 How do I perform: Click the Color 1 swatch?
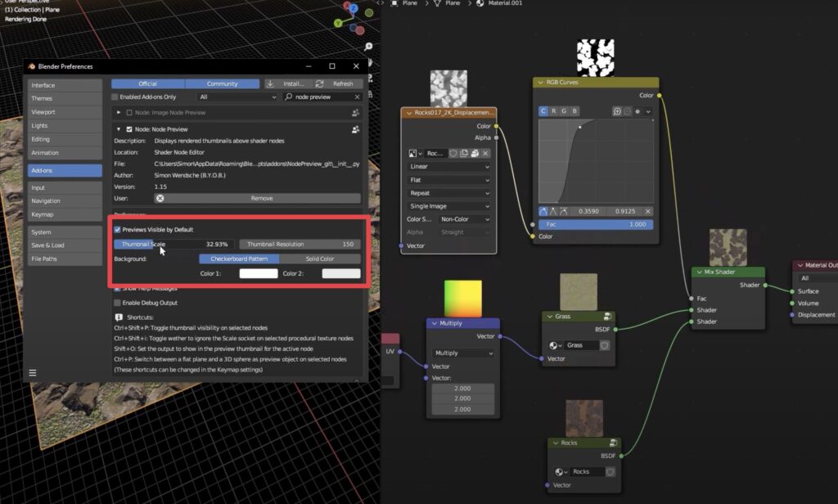click(x=259, y=273)
